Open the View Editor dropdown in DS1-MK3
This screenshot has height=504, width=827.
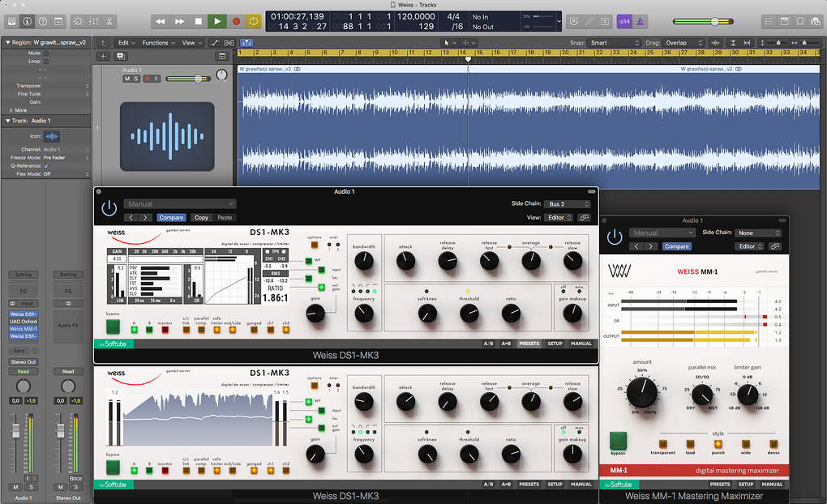click(x=559, y=217)
